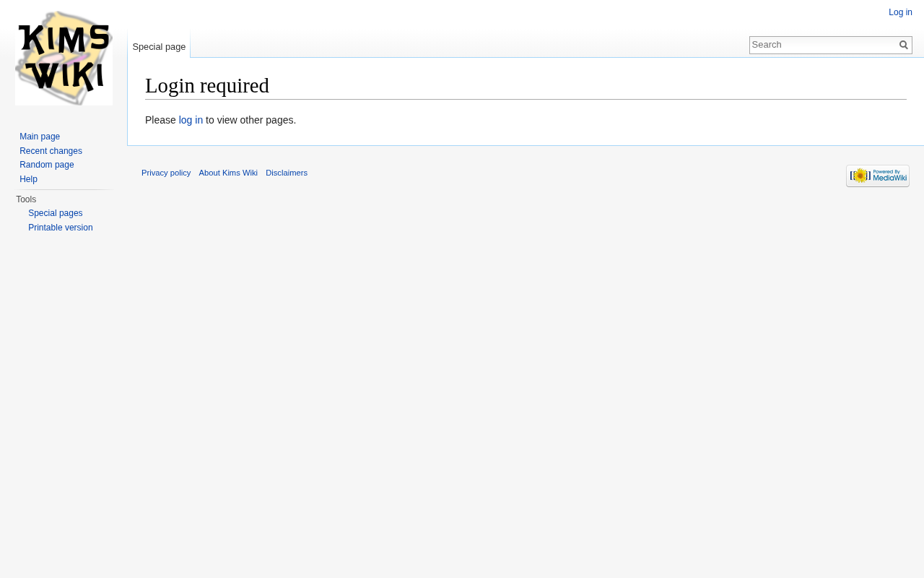Image resolution: width=924 pixels, height=578 pixels.
Task: View the Disclaimers footer link
Action: coord(287,173)
